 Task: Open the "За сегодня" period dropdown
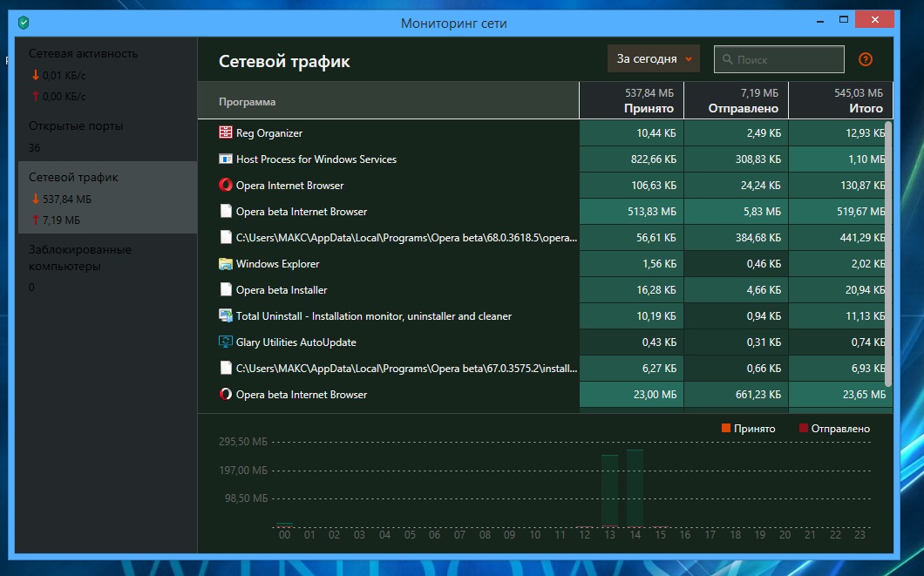click(654, 59)
